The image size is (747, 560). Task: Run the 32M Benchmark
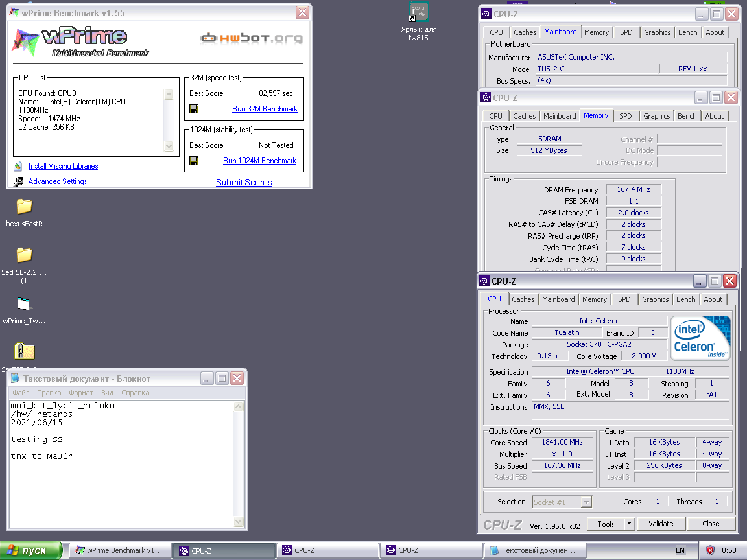click(x=265, y=109)
